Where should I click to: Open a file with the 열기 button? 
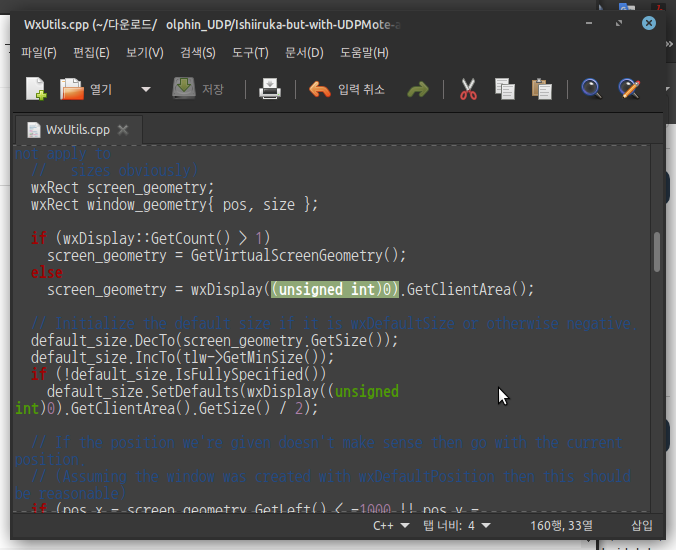point(86,89)
